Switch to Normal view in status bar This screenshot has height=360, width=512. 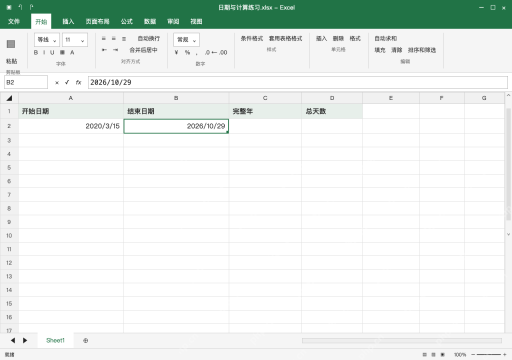click(424, 355)
